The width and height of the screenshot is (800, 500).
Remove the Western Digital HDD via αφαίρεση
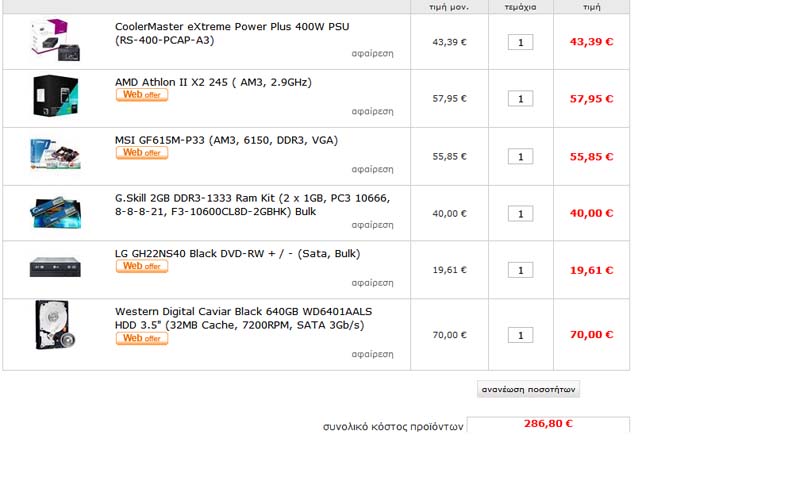point(372,354)
